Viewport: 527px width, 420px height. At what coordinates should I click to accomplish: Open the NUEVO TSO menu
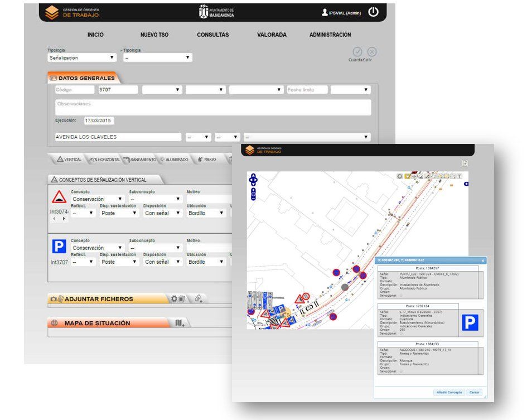coord(154,35)
